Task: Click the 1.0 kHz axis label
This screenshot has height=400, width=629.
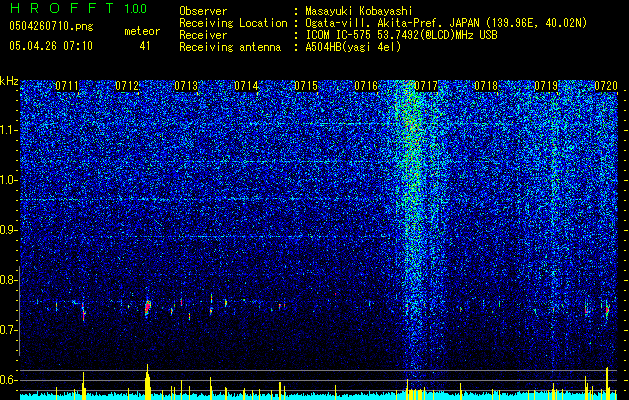Action: [8, 180]
